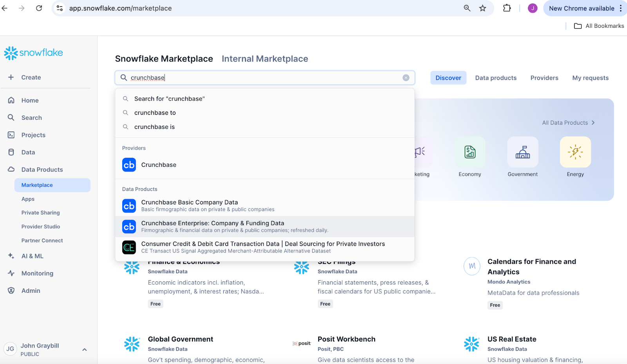Select the Economy category icon

pos(470,152)
